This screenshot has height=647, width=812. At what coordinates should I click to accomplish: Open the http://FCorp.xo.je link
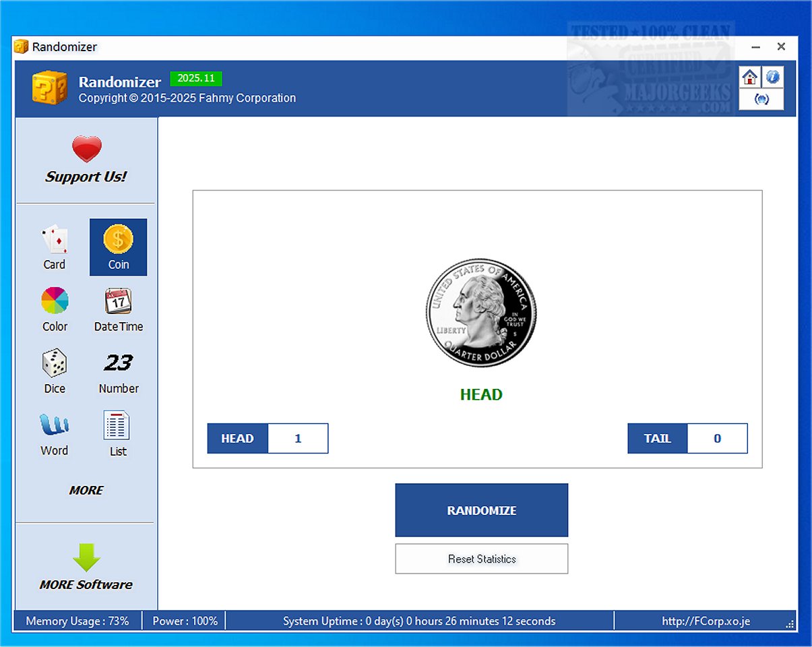pos(706,621)
